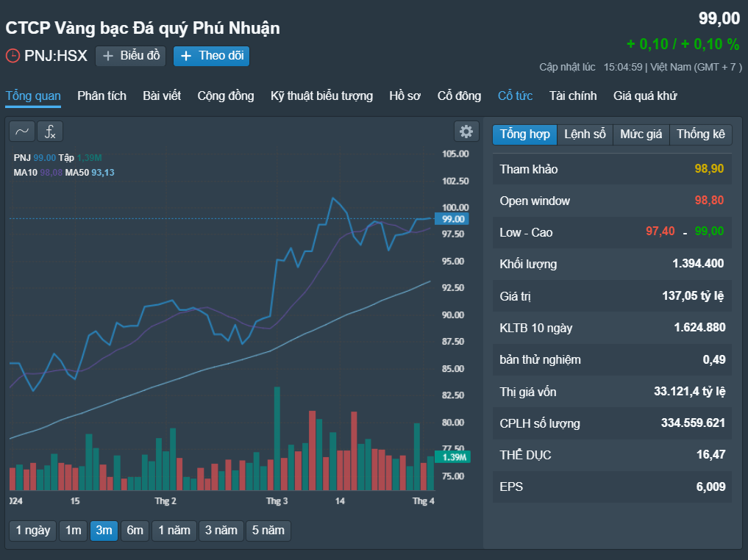Open the Bài viết tab
Viewport: 748px width, 560px height.
[x=162, y=96]
